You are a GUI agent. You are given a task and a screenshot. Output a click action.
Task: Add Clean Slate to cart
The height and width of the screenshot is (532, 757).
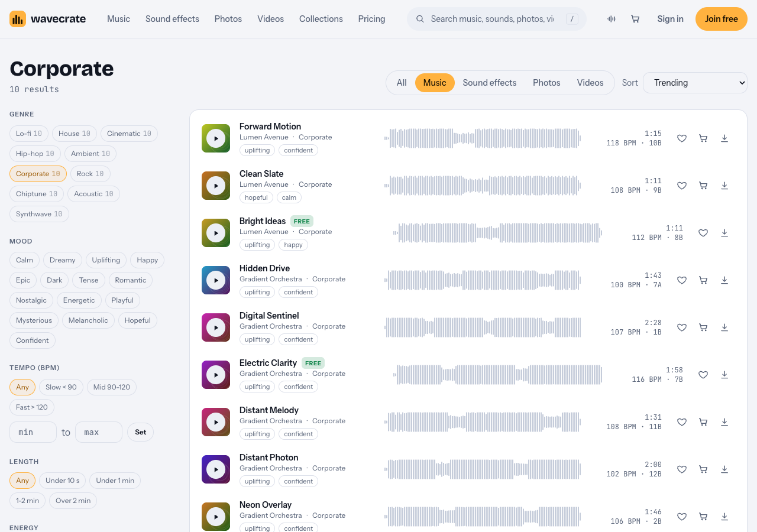click(x=703, y=186)
